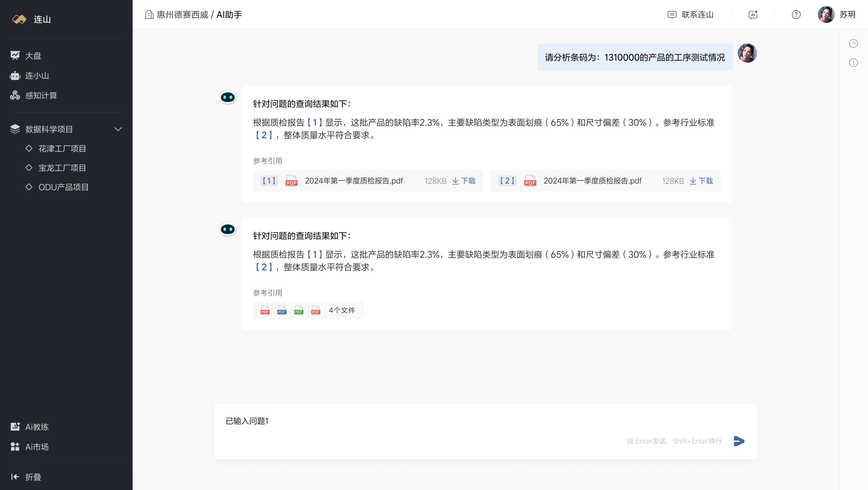The width and height of the screenshot is (868, 490).
Task: Click the PDF icon of reference file 【2】
Action: (x=530, y=181)
